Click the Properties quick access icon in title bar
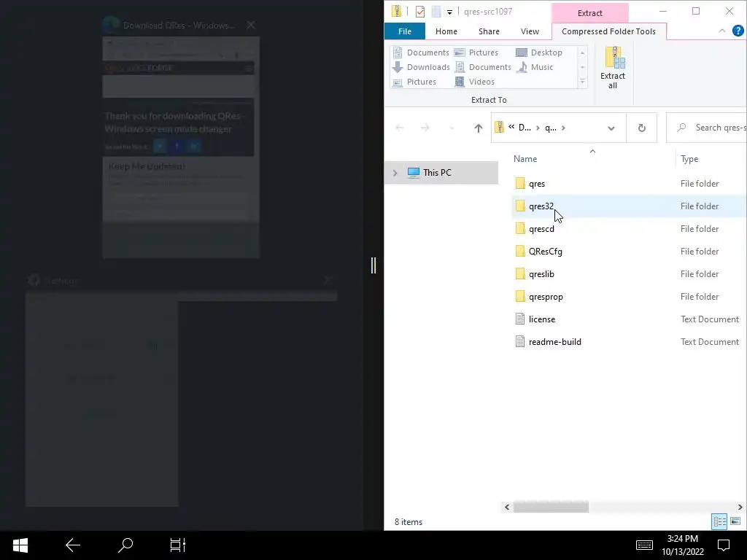Viewport: 747px width, 560px height. pyautogui.click(x=419, y=12)
